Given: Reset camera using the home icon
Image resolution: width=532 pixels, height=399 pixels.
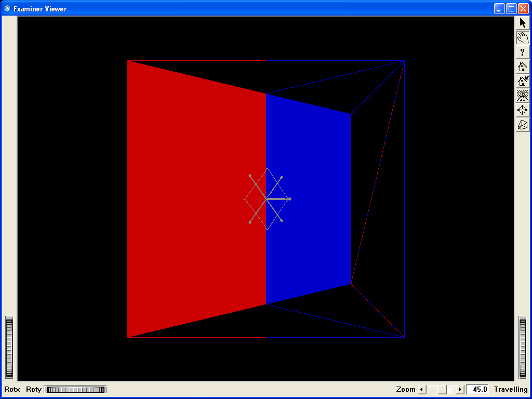Looking at the screenshot, I should 522,66.
